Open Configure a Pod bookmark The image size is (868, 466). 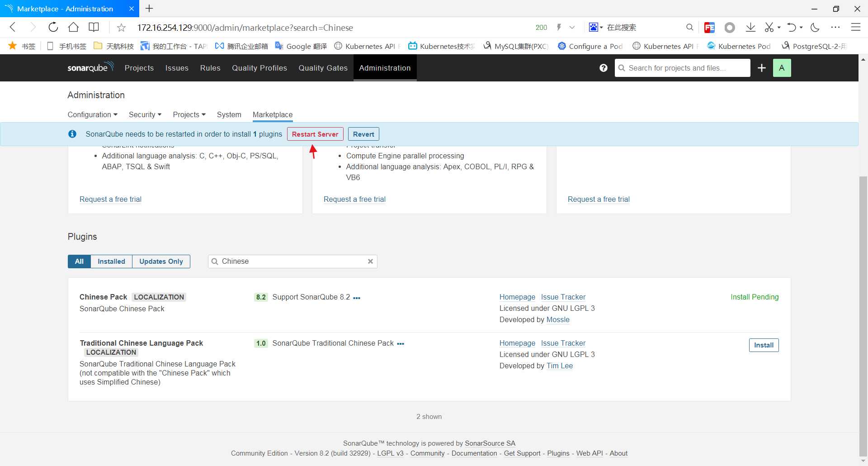pyautogui.click(x=590, y=46)
